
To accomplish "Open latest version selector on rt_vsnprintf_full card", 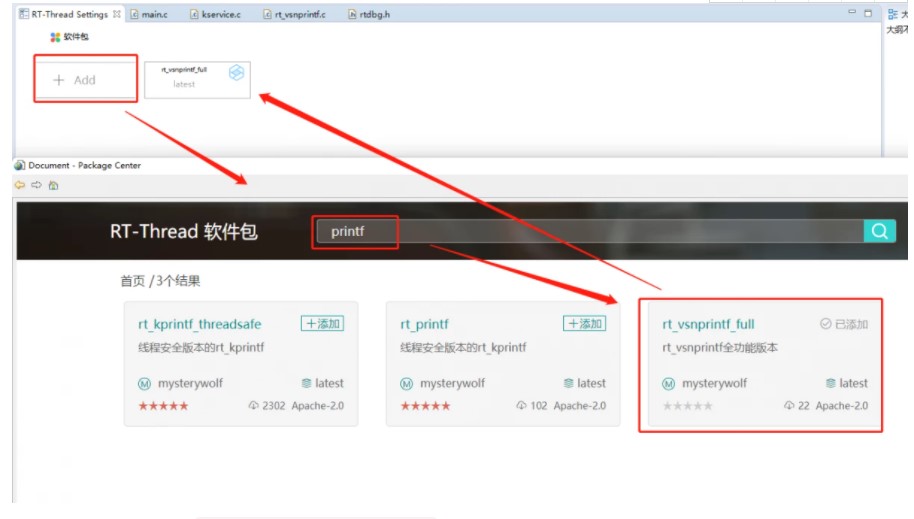I will pyautogui.click(x=846, y=383).
